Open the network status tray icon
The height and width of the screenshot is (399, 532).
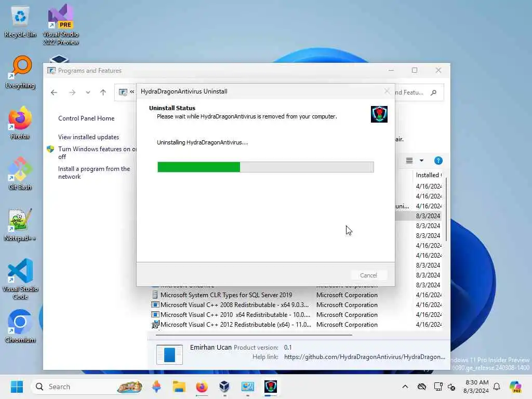[438, 387]
